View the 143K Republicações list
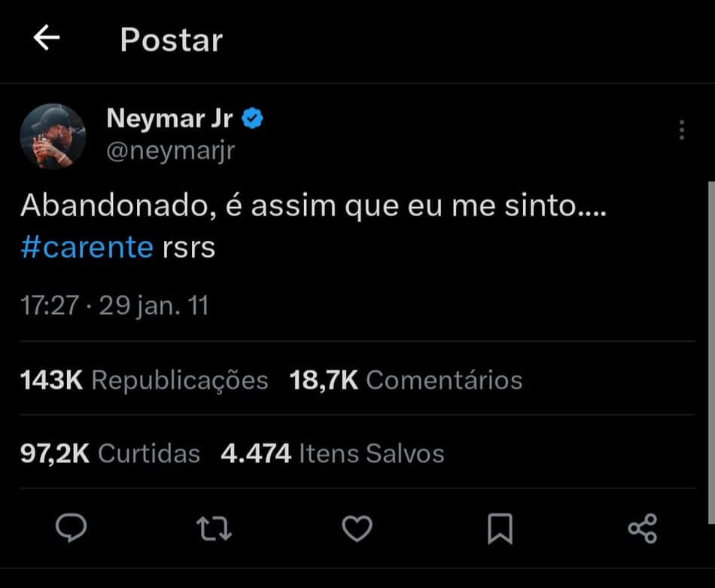The height and width of the screenshot is (588, 715). point(144,380)
